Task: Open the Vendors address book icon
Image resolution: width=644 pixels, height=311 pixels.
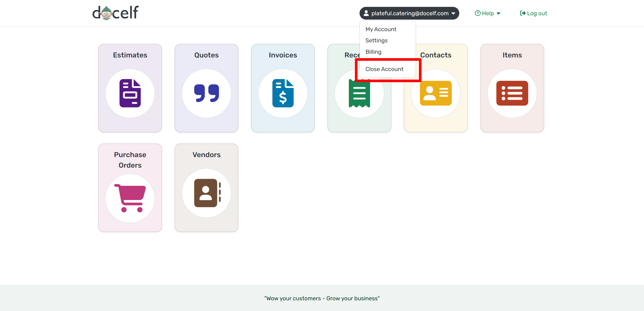Action: click(207, 193)
